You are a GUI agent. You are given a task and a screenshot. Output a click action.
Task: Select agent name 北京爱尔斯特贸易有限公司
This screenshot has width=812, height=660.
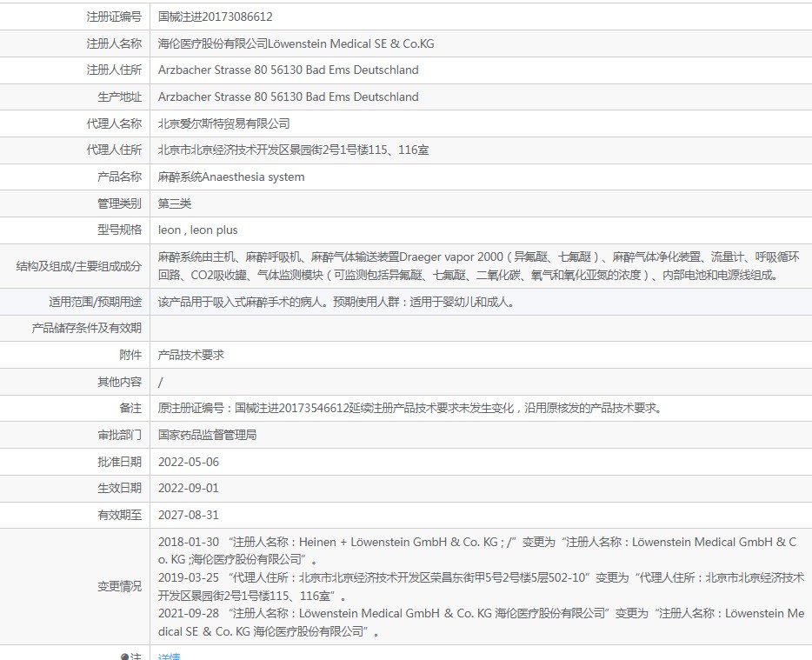pyautogui.click(x=223, y=123)
